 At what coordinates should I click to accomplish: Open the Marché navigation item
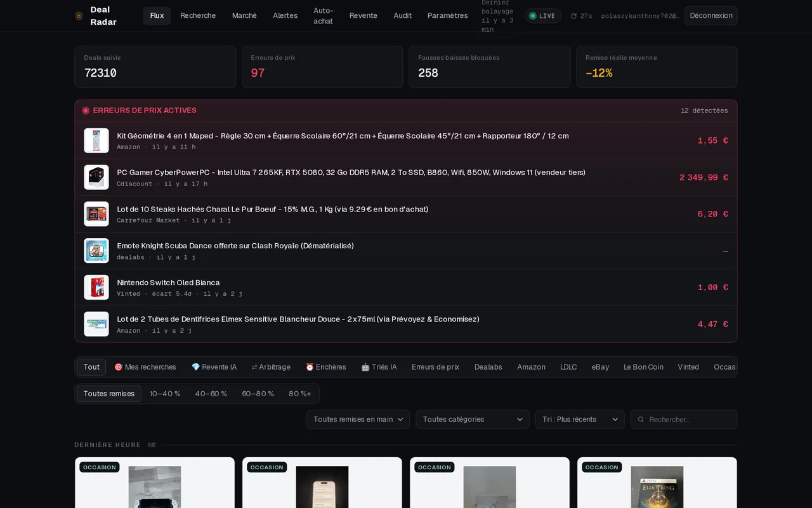pyautogui.click(x=244, y=16)
